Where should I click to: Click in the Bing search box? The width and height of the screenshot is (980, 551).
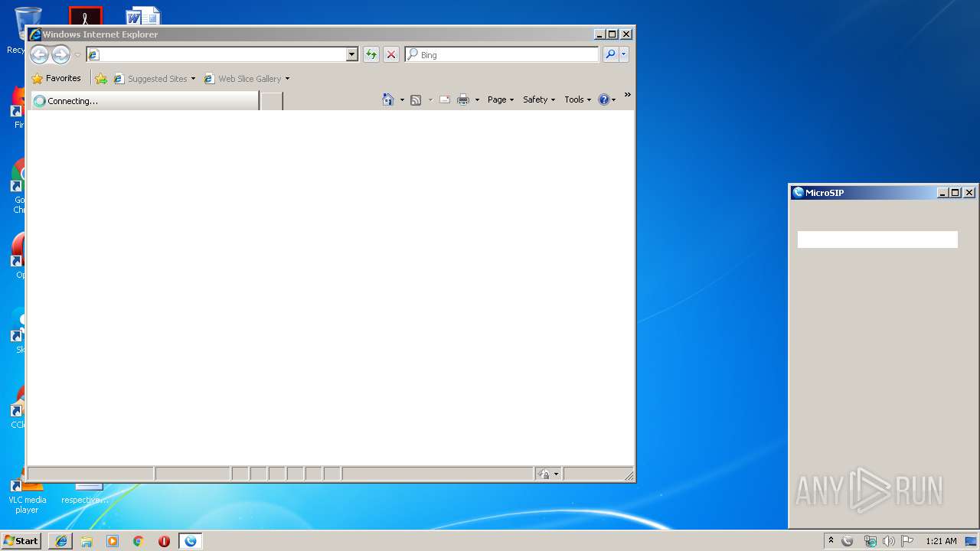tap(502, 54)
